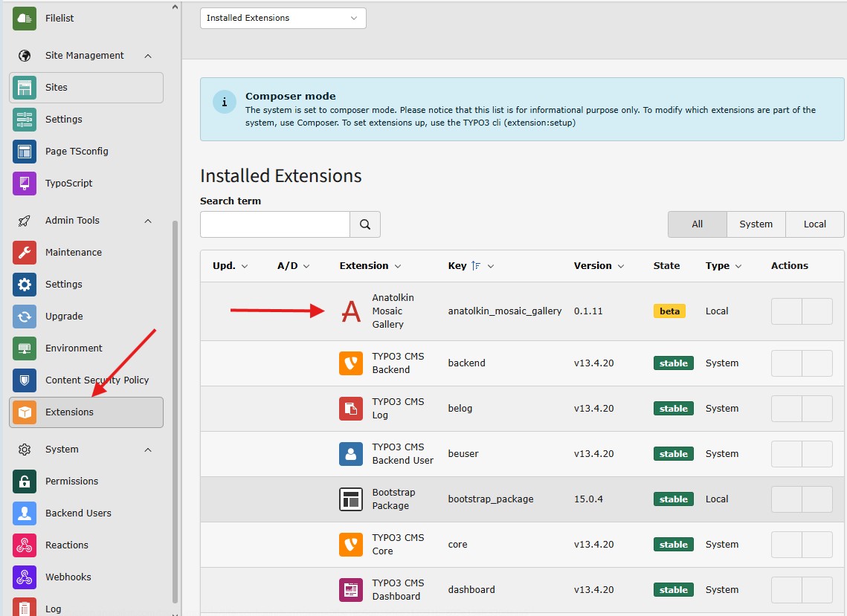This screenshot has height=616, width=847.
Task: Open the Backend Users module
Action: [x=78, y=513]
